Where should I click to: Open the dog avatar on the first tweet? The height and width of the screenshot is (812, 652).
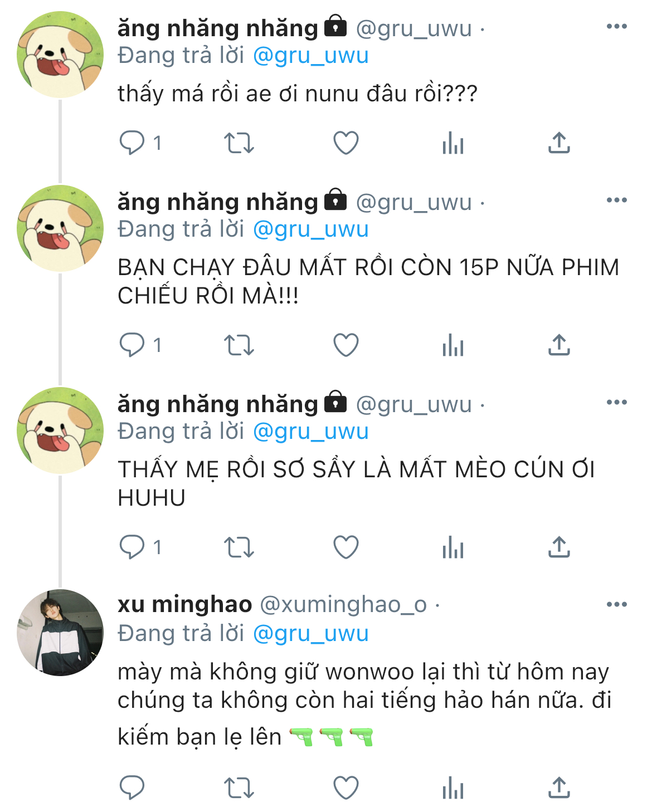(60, 55)
